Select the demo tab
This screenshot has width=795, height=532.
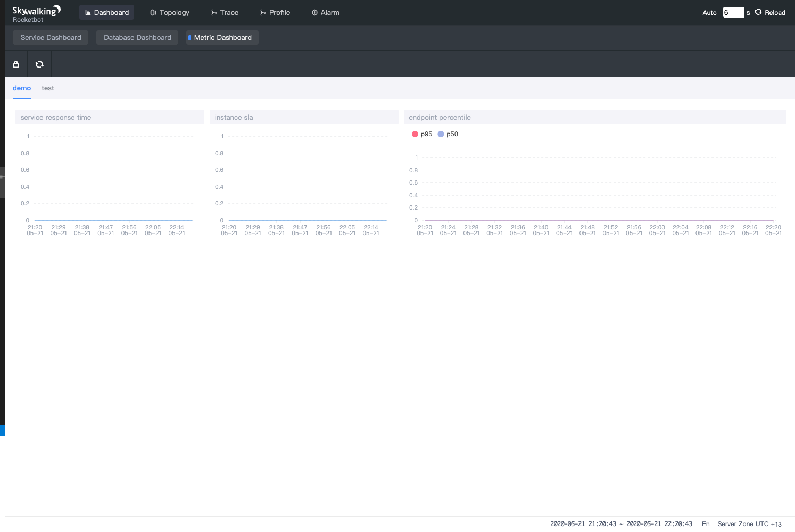[x=22, y=88]
